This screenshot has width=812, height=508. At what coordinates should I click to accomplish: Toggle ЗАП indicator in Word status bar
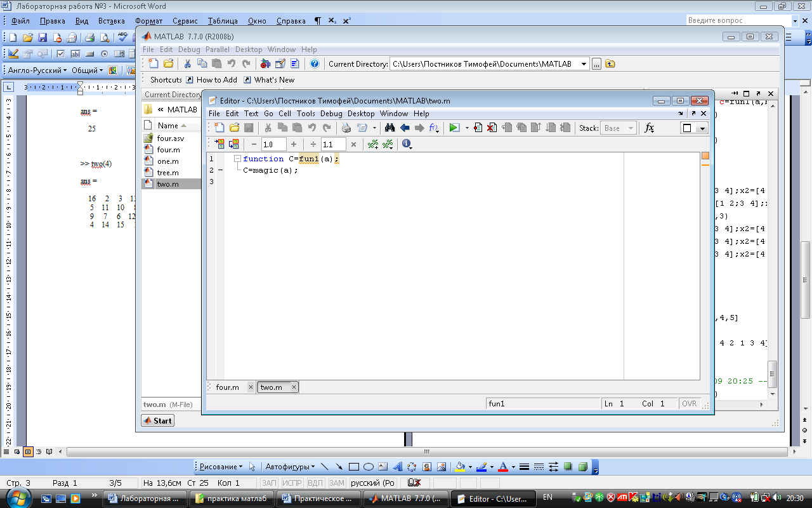tap(269, 483)
